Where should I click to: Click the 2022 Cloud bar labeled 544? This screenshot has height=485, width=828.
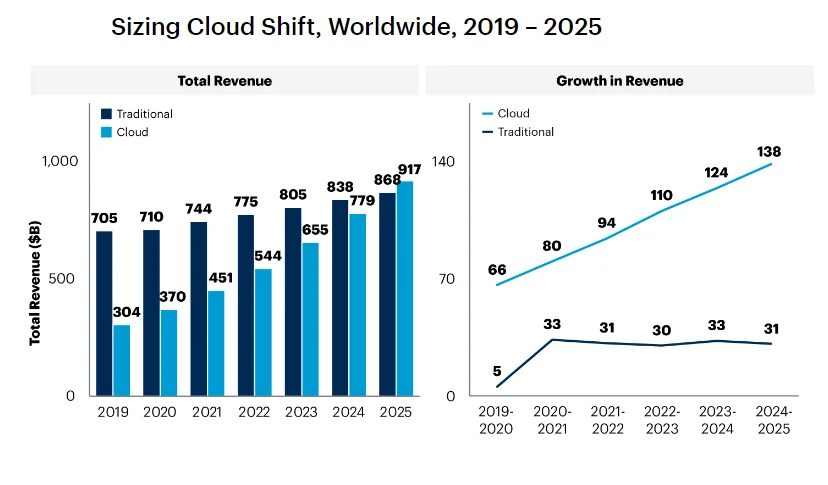264,333
